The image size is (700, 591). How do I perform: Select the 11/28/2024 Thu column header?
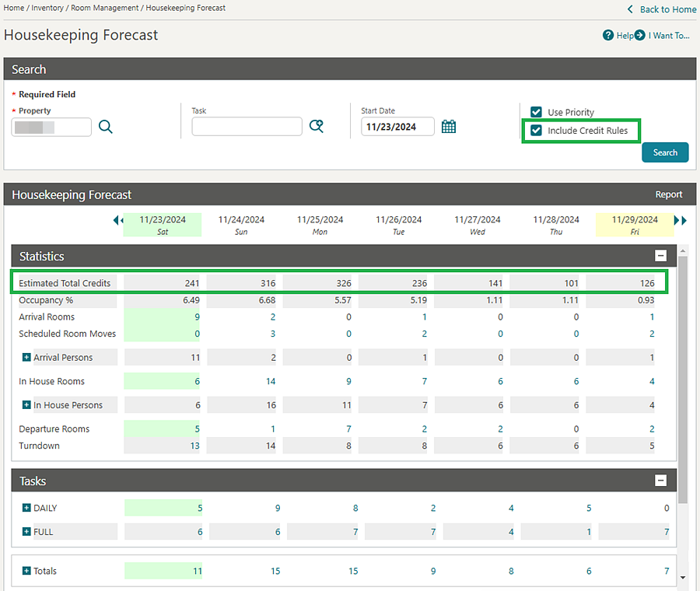556,225
